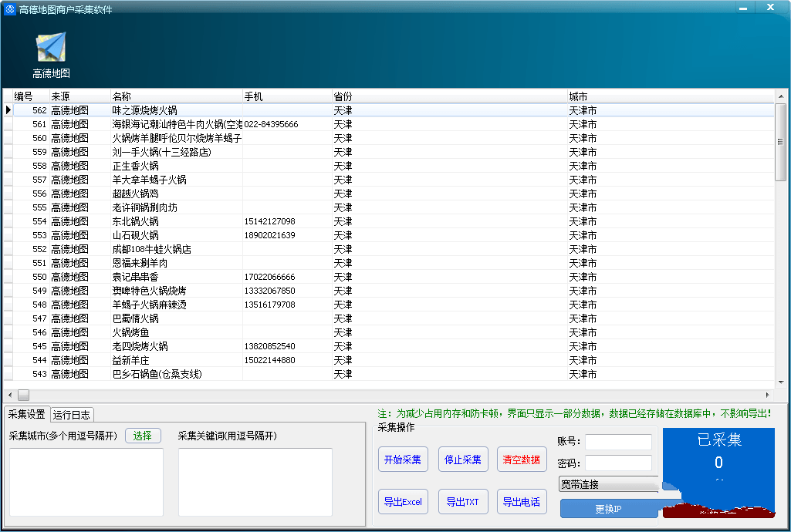The width and height of the screenshot is (791, 532).
Task: Click the row indicator arrow for row 562
Action: tap(8, 109)
